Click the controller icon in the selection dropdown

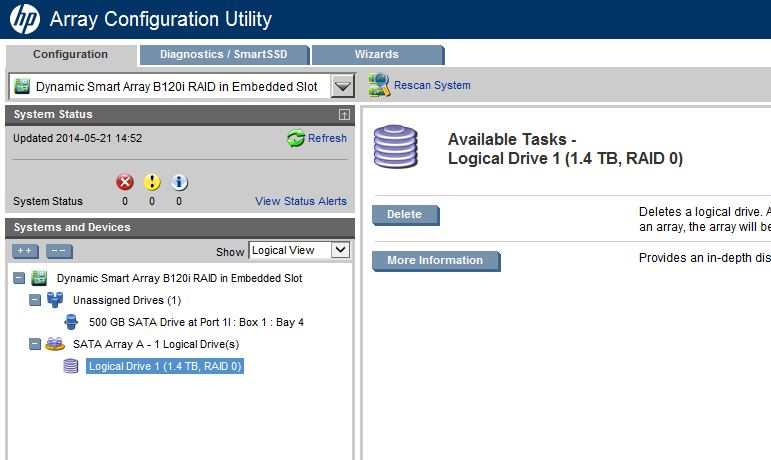coord(22,86)
